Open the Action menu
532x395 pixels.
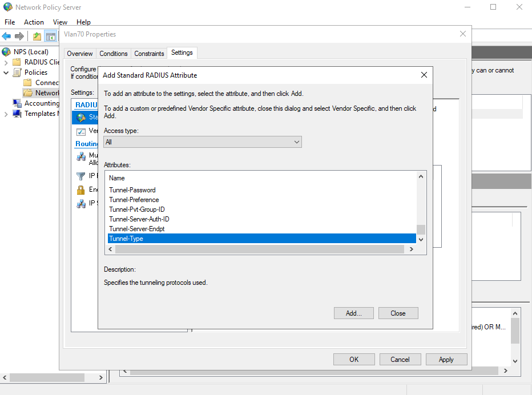(34, 22)
